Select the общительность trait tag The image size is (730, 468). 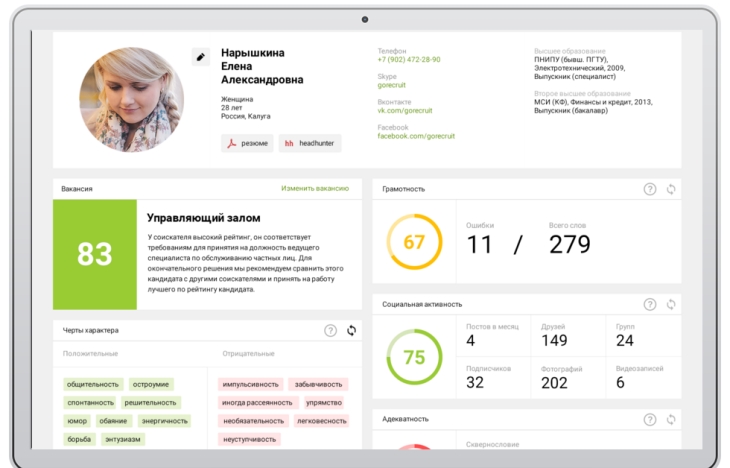pyautogui.click(x=93, y=384)
